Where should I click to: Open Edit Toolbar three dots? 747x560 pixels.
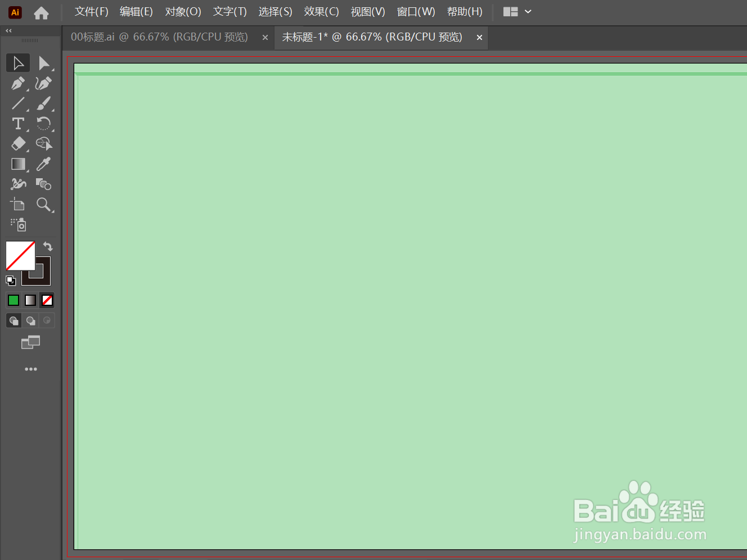point(31,369)
